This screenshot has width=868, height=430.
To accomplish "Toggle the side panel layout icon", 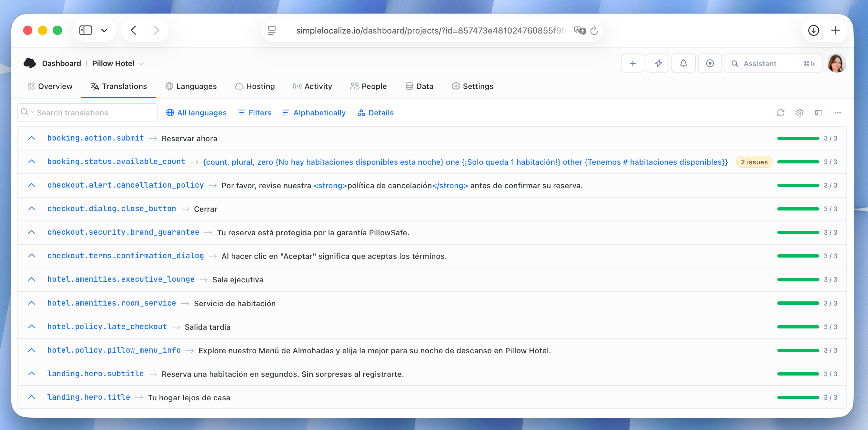I will click(818, 113).
